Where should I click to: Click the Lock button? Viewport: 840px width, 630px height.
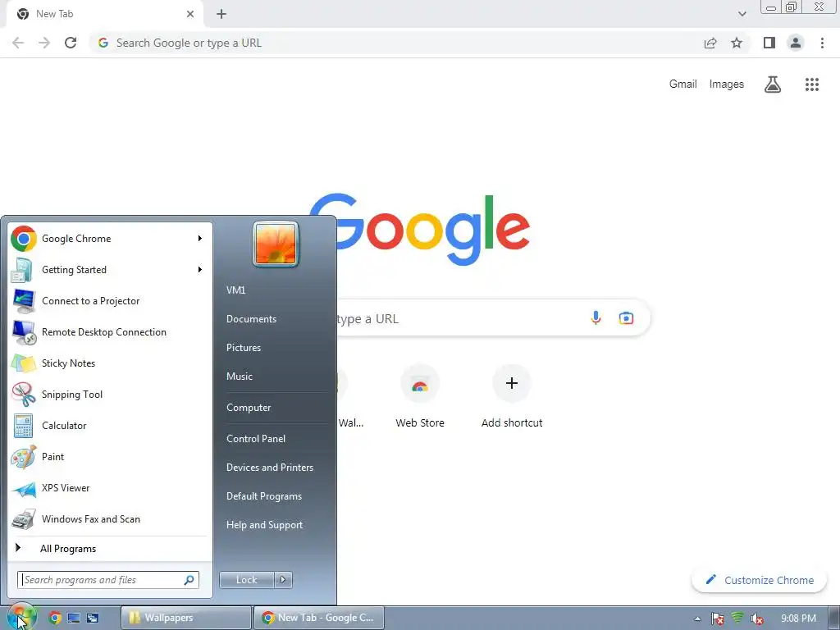[247, 580]
